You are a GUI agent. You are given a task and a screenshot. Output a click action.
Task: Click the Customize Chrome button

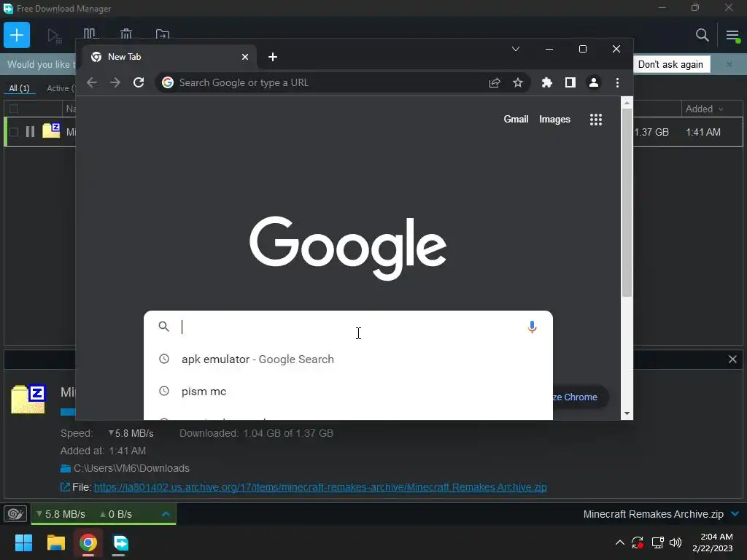point(580,397)
